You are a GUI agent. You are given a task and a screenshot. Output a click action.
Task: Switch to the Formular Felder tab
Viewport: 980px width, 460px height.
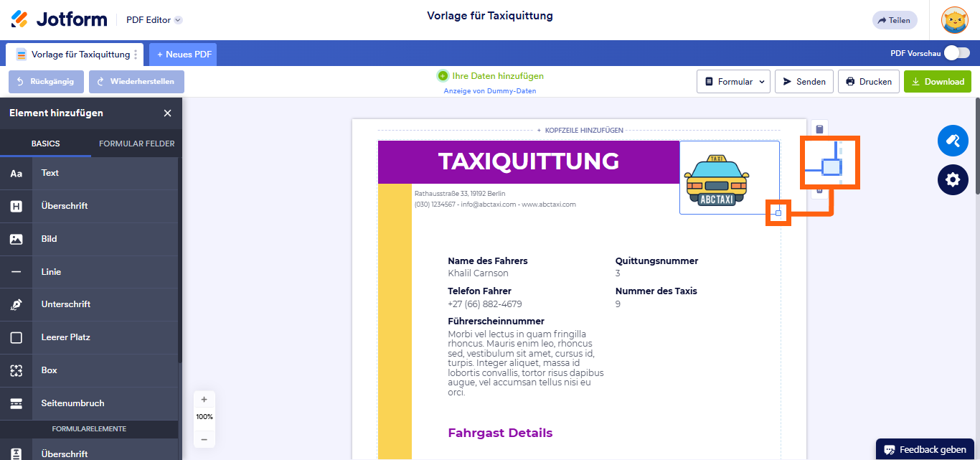(136, 144)
